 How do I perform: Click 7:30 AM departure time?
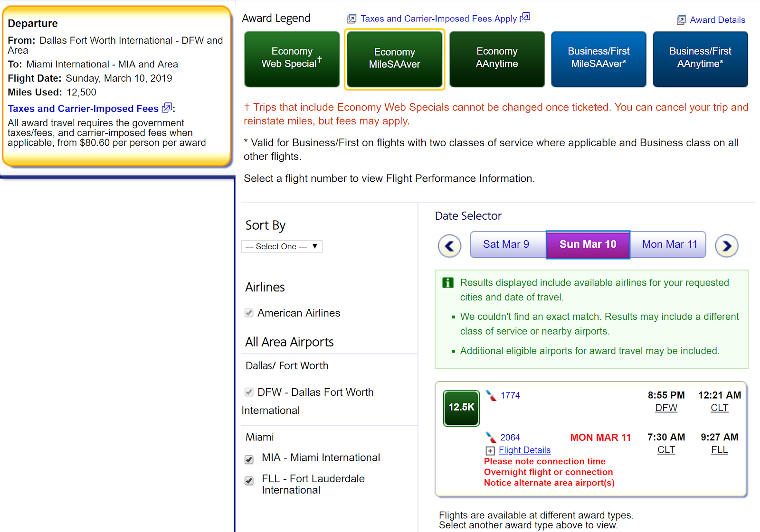[x=666, y=437]
